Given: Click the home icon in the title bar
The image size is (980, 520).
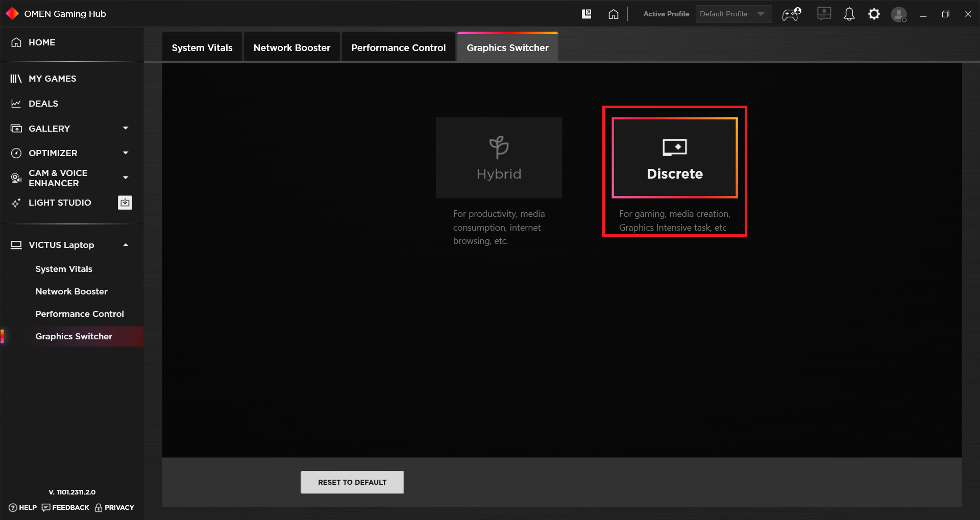Looking at the screenshot, I should [x=614, y=14].
